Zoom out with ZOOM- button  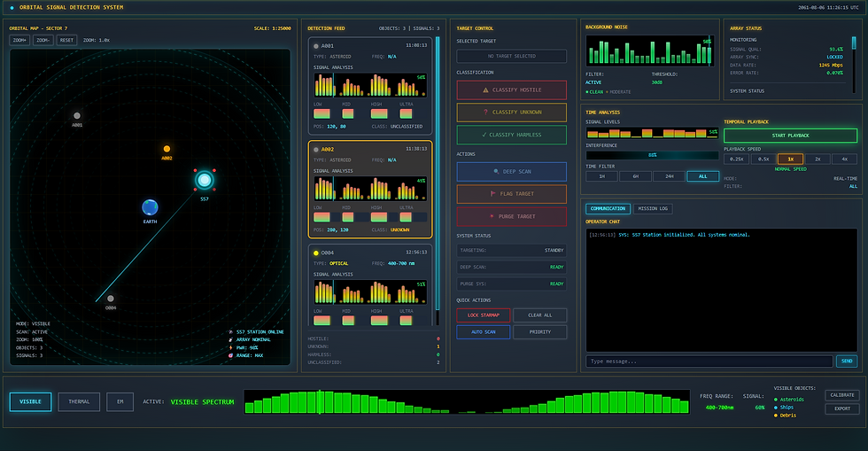43,41
